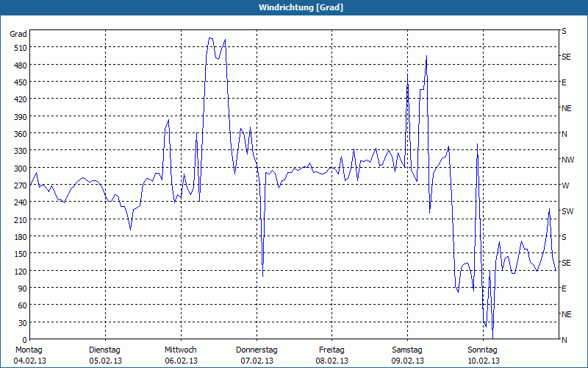Viewport: 588px width, 368px height.
Task: Click the 330 value on the y-axis
Action: [20, 151]
